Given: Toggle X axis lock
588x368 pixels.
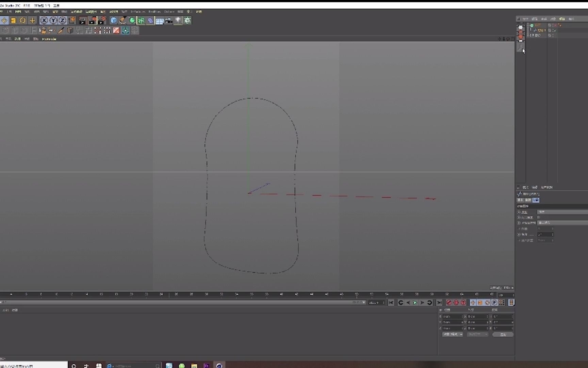Looking at the screenshot, I should [44, 20].
